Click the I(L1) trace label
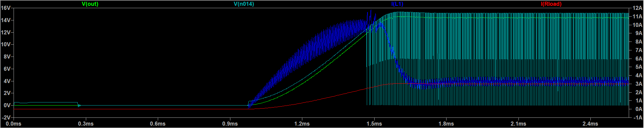This screenshot has height=128, width=644. tap(397, 4)
